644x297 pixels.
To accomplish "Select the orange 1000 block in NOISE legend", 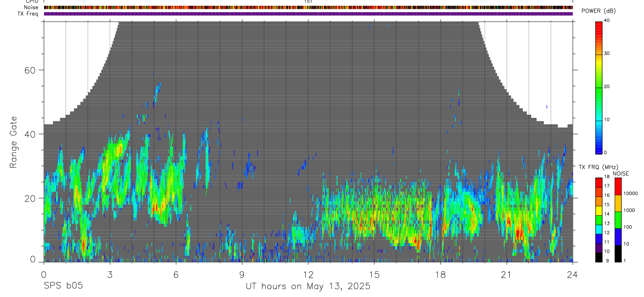I will coord(618,203).
